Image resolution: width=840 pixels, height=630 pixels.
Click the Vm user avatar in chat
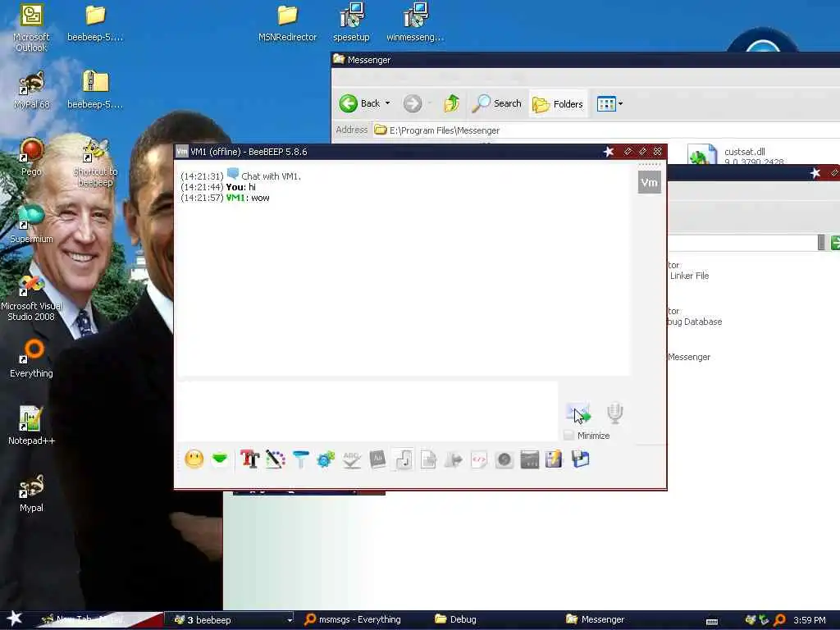click(650, 182)
